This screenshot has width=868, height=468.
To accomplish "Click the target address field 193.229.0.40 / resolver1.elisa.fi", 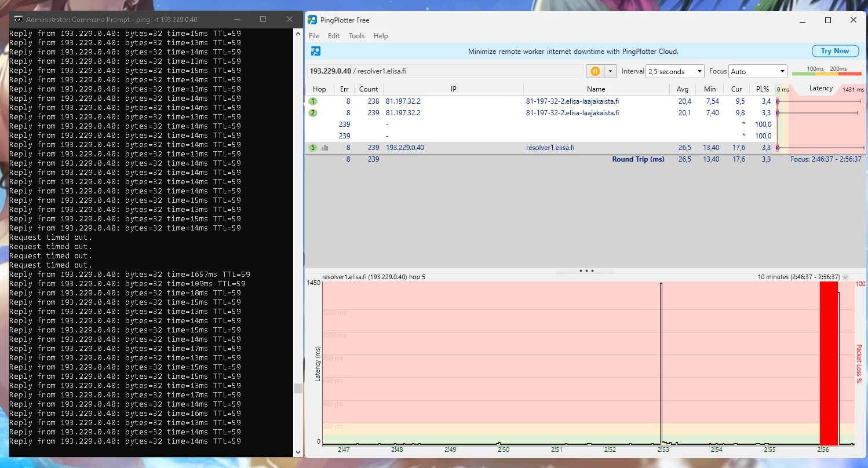I will 446,71.
